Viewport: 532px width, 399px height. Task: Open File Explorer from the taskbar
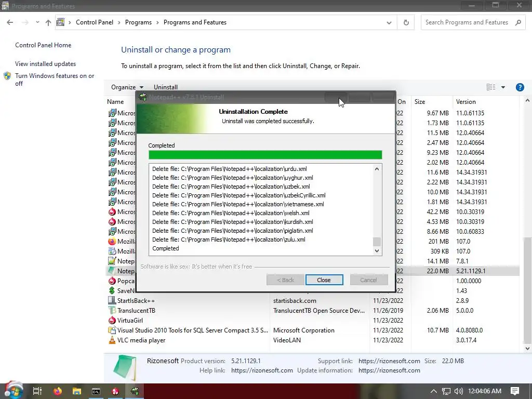(x=77, y=391)
